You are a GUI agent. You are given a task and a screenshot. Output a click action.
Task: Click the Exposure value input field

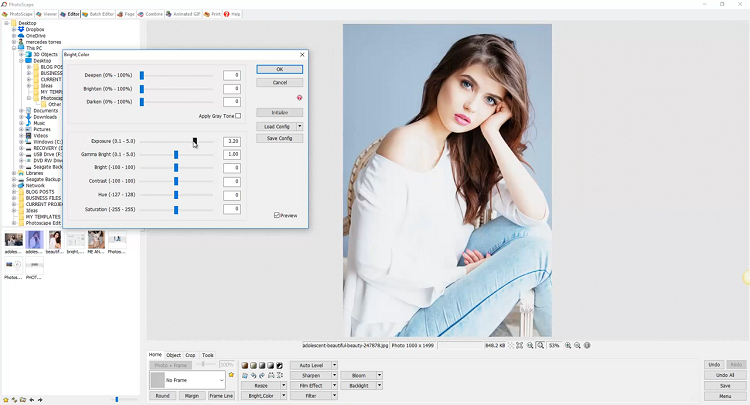point(231,142)
